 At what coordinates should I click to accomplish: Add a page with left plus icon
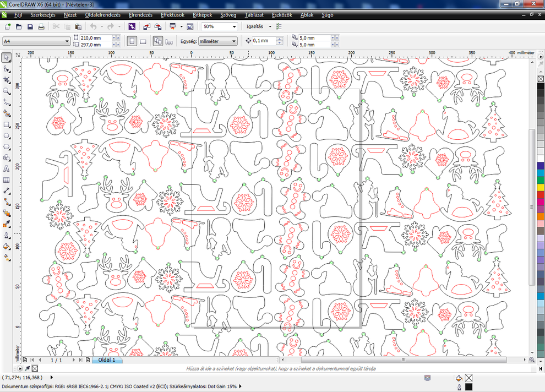25,360
